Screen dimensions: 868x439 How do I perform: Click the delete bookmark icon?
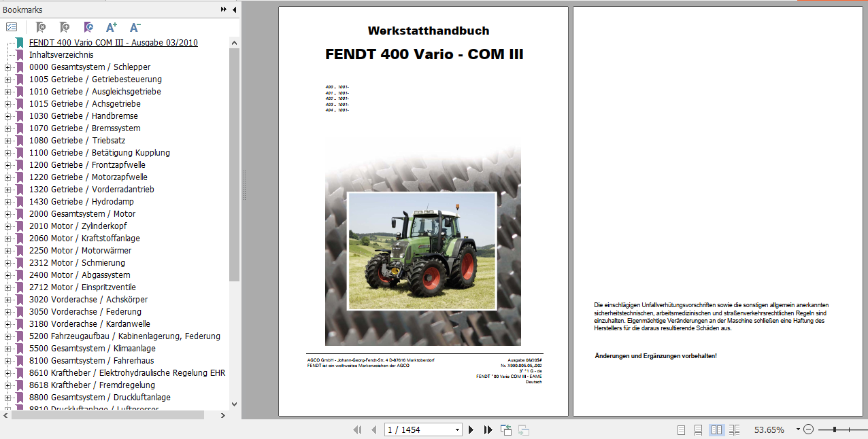click(40, 27)
